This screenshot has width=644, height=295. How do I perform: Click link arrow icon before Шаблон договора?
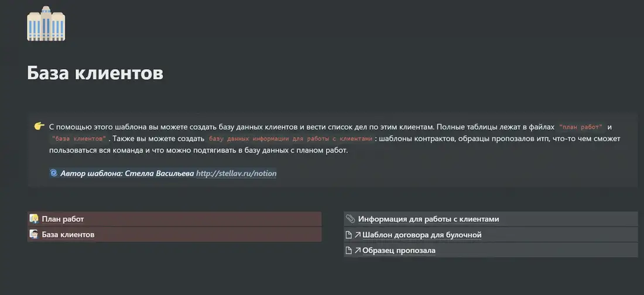(x=357, y=235)
